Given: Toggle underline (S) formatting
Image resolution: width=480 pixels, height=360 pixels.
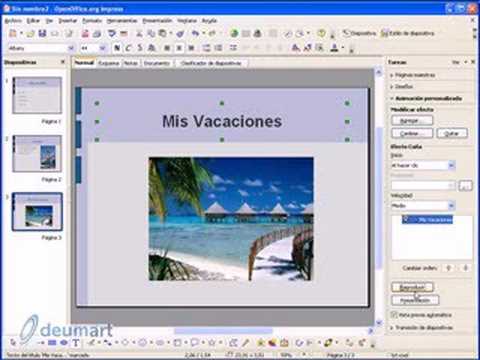Looking at the screenshot, I should pos(140,48).
